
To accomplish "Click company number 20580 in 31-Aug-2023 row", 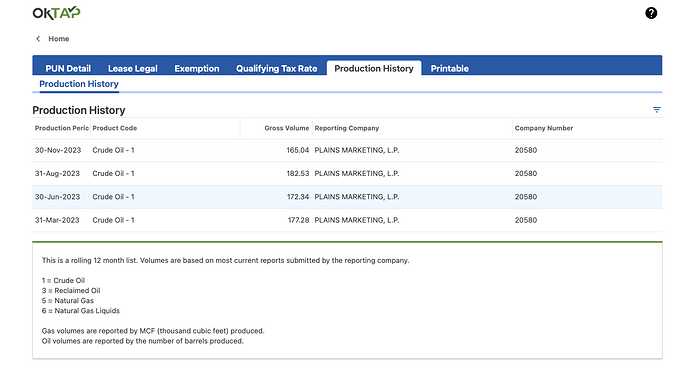I will [526, 173].
